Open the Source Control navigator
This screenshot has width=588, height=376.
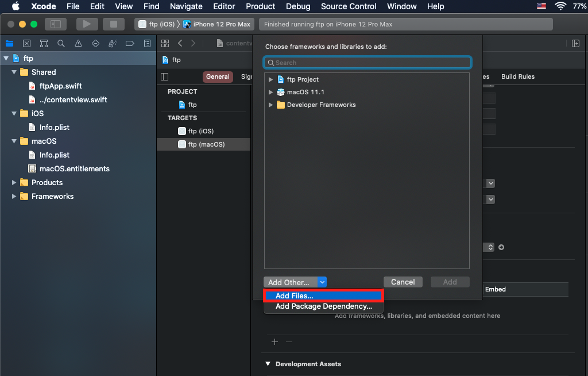pos(26,44)
